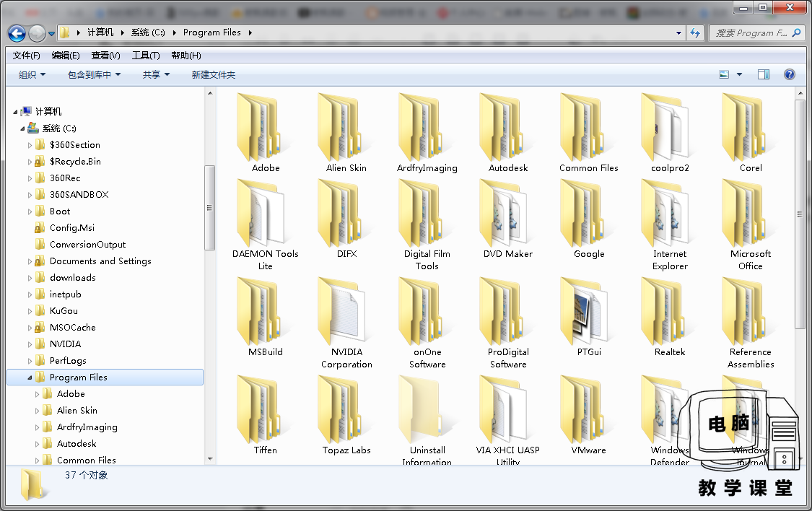Open the 编辑(E) menu

coord(66,56)
